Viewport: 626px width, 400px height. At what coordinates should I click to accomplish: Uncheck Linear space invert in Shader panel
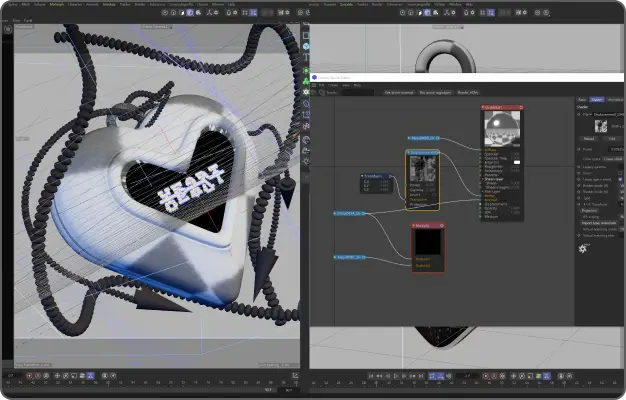[620, 180]
